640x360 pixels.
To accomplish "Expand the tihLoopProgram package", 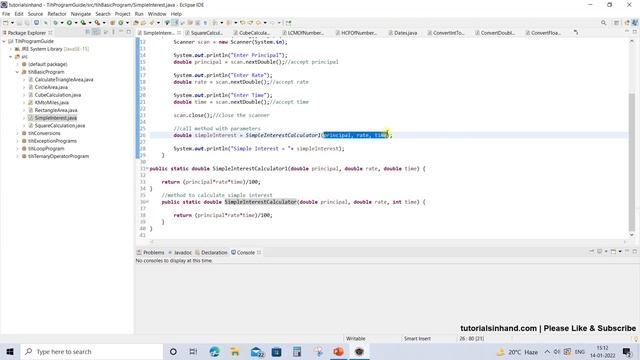I will click(18, 149).
